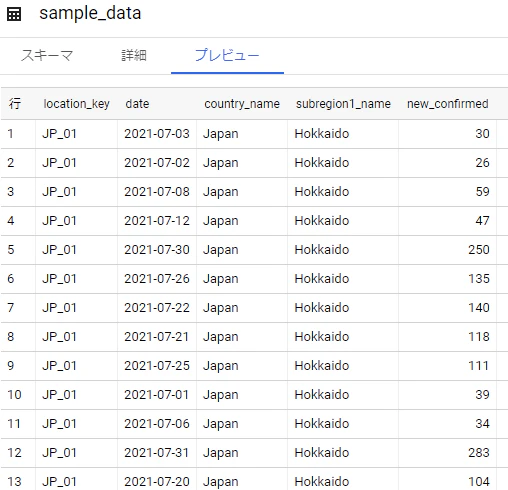Switch to the スキーマ tab

coord(47,55)
